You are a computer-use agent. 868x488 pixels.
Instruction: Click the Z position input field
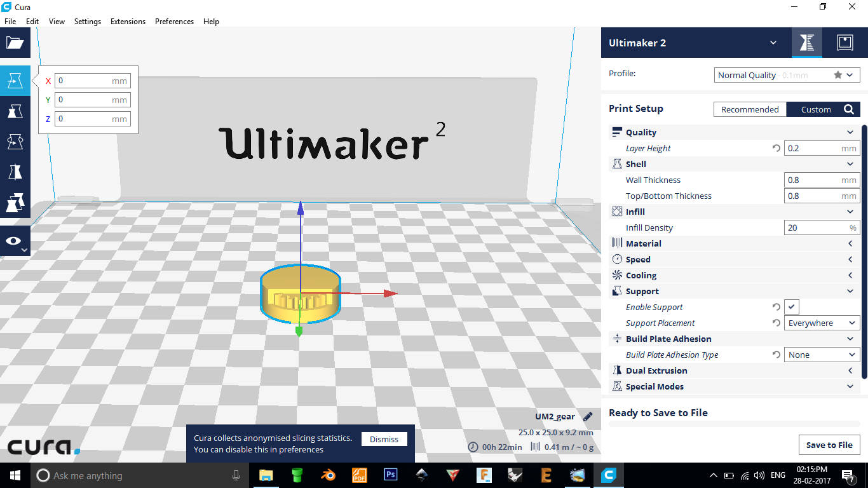pyautogui.click(x=93, y=119)
